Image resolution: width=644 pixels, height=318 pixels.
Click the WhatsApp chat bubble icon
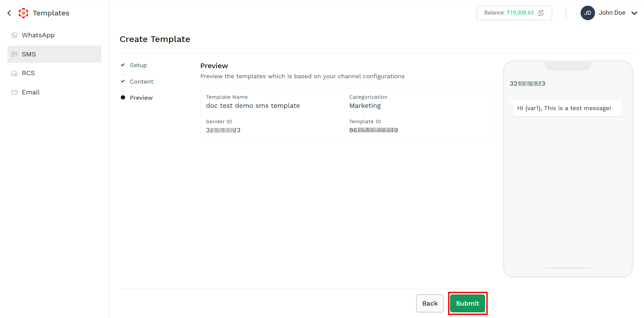point(14,35)
